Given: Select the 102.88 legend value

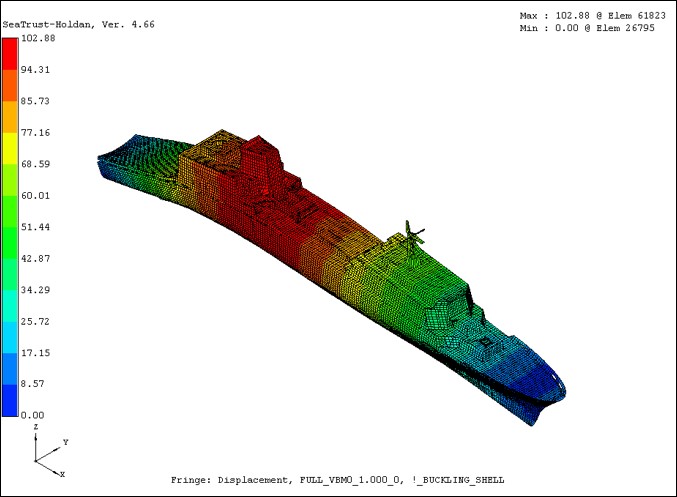Looking at the screenshot, I should point(38,38).
